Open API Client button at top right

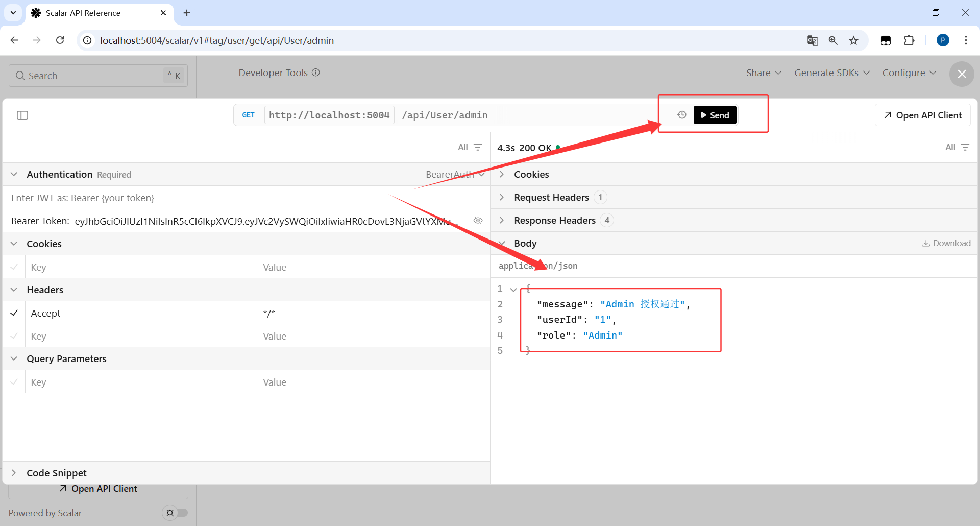pyautogui.click(x=923, y=115)
